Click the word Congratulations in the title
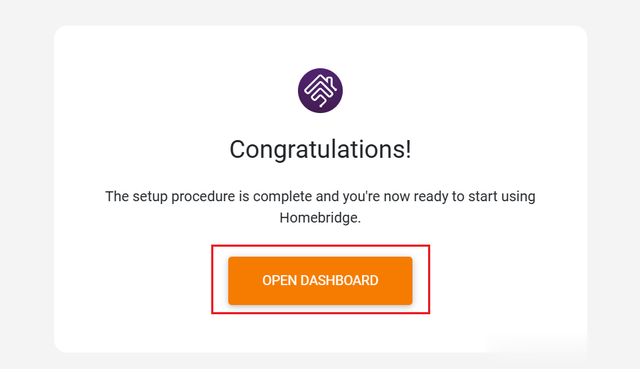Screen dimensions: 640x369 (x=318, y=149)
